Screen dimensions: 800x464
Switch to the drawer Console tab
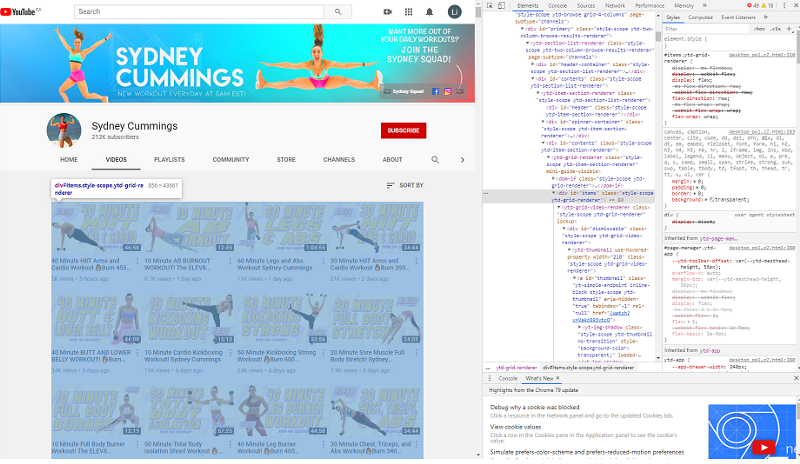[508, 378]
